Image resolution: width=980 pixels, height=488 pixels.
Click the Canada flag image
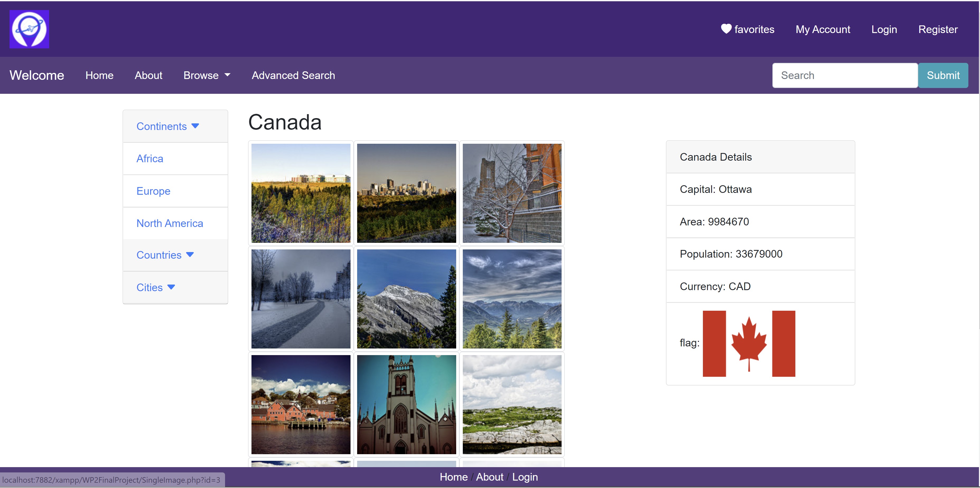click(x=749, y=344)
